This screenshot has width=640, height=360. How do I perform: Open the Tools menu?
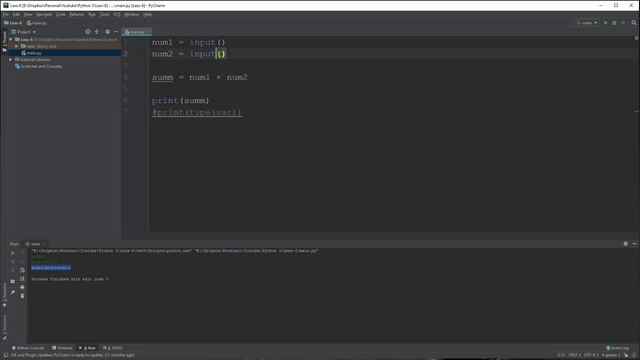(105, 14)
